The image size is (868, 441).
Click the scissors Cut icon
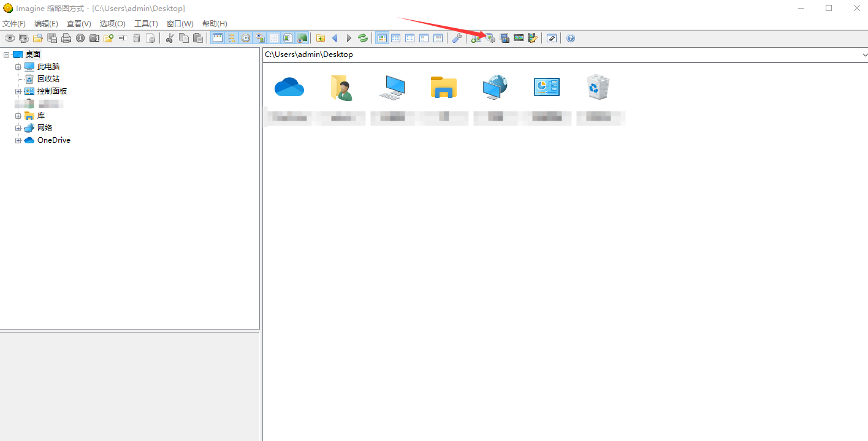pos(170,38)
